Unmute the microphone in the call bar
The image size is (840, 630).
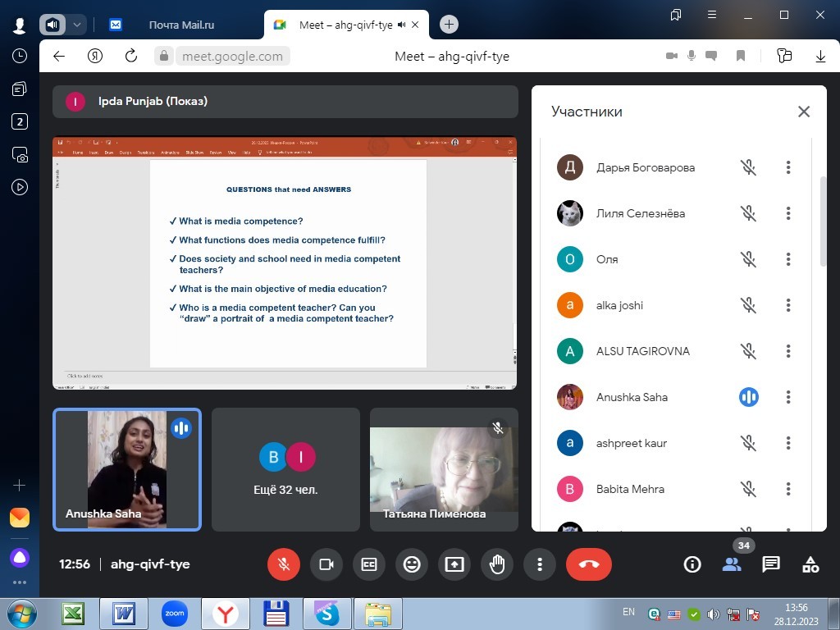click(x=284, y=564)
